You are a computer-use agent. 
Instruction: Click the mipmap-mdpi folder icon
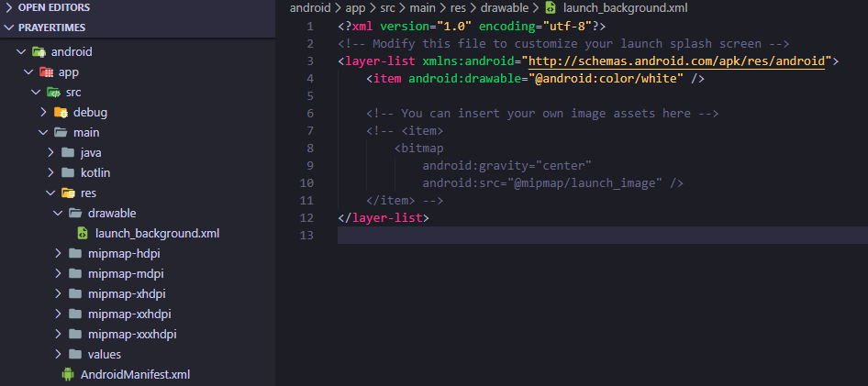[75, 274]
